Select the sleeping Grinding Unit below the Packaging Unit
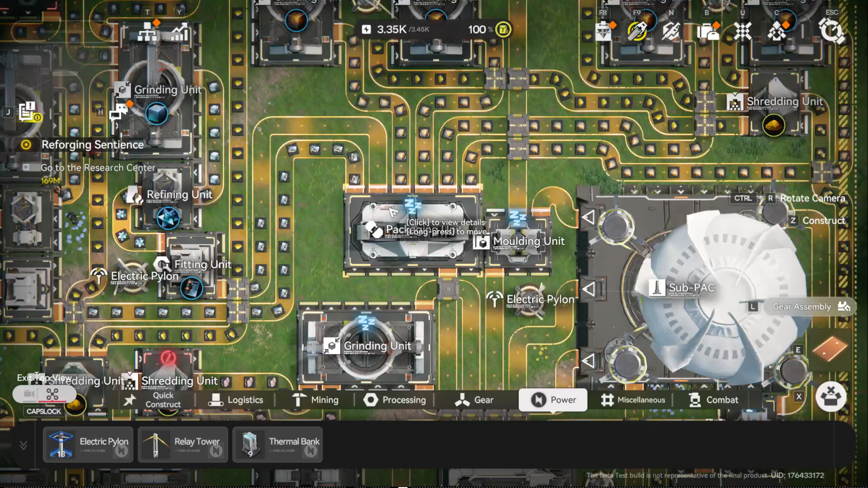Image resolution: width=868 pixels, height=488 pixels. [x=366, y=347]
